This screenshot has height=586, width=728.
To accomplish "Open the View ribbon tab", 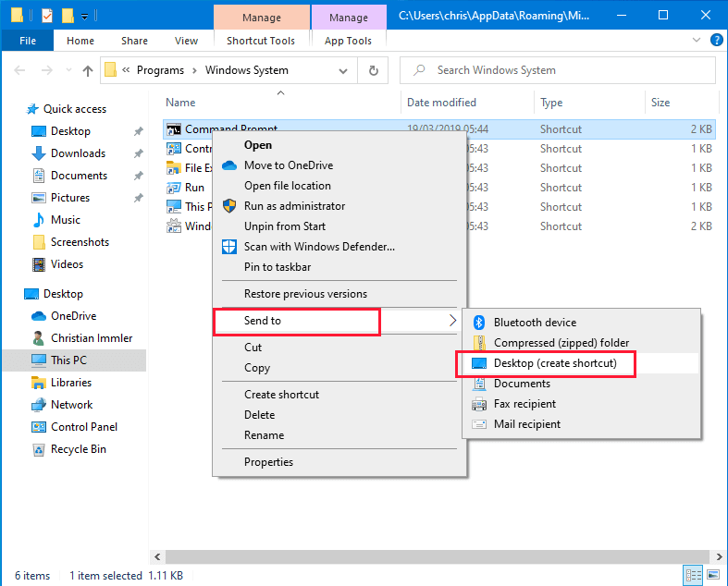I will pyautogui.click(x=186, y=41).
